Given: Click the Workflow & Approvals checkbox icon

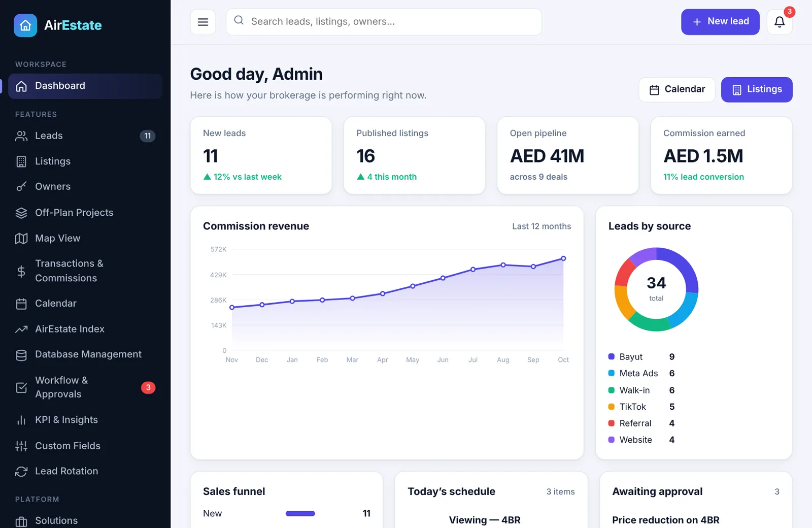Looking at the screenshot, I should [21, 387].
